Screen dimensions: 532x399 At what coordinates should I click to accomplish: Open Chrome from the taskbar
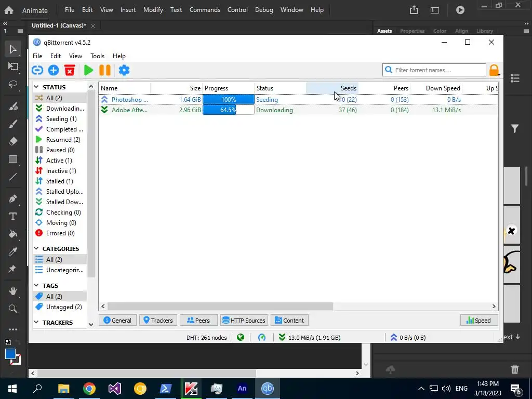click(89, 389)
